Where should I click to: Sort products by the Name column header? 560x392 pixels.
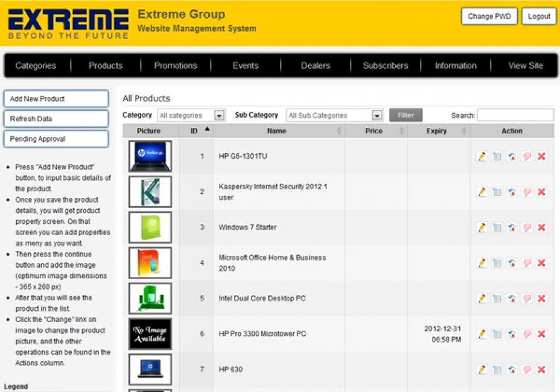click(279, 131)
